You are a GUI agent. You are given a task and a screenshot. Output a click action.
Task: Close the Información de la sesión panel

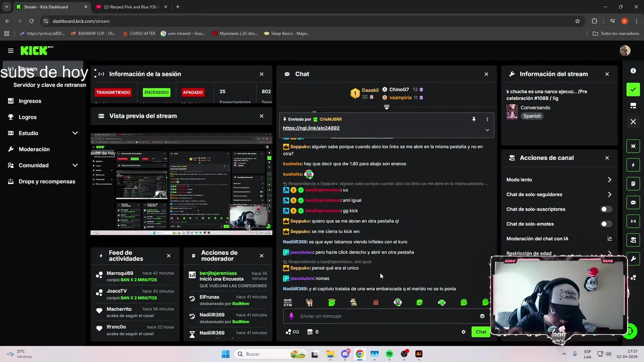262,74
